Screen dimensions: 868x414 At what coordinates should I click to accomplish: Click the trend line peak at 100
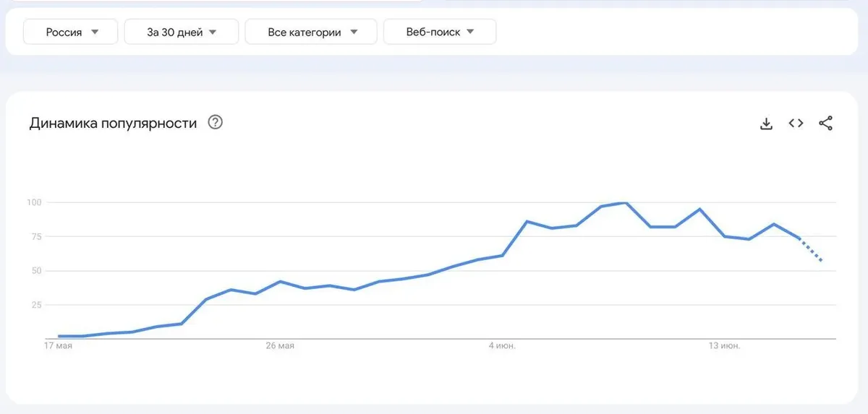[625, 203]
